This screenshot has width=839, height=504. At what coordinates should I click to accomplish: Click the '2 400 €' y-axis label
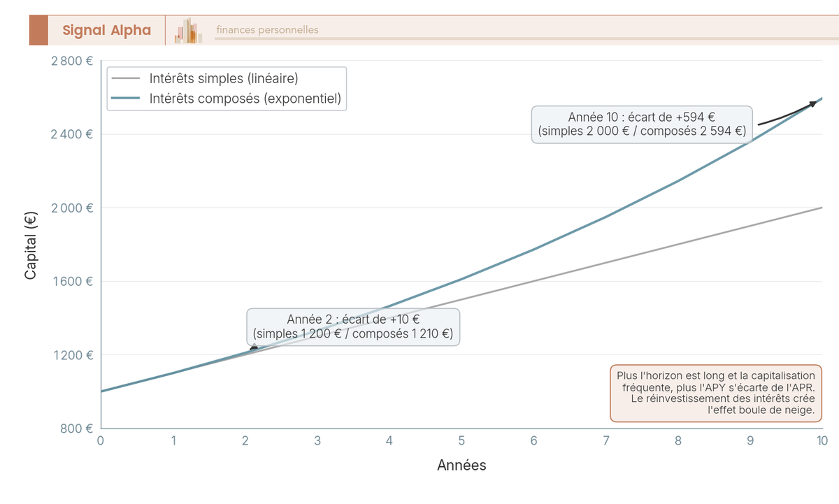click(x=72, y=134)
